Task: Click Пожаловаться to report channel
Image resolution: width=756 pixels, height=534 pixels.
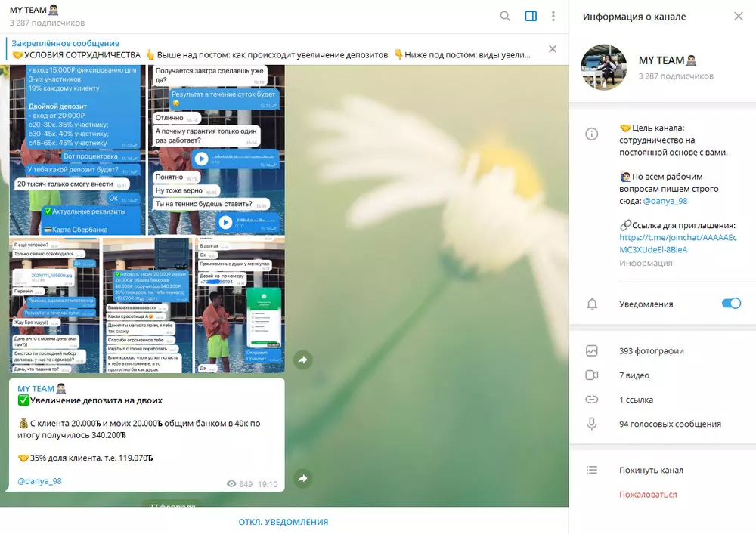Action: (648, 495)
